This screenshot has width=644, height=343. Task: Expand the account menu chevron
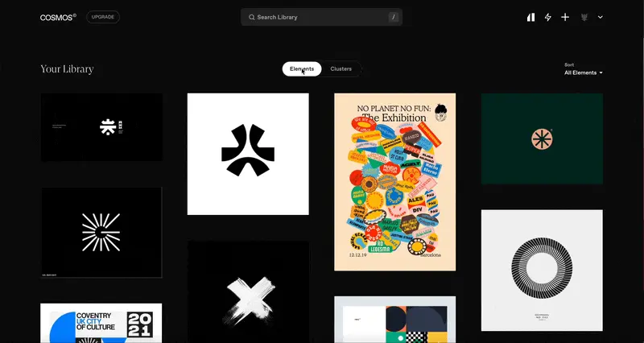pyautogui.click(x=600, y=17)
